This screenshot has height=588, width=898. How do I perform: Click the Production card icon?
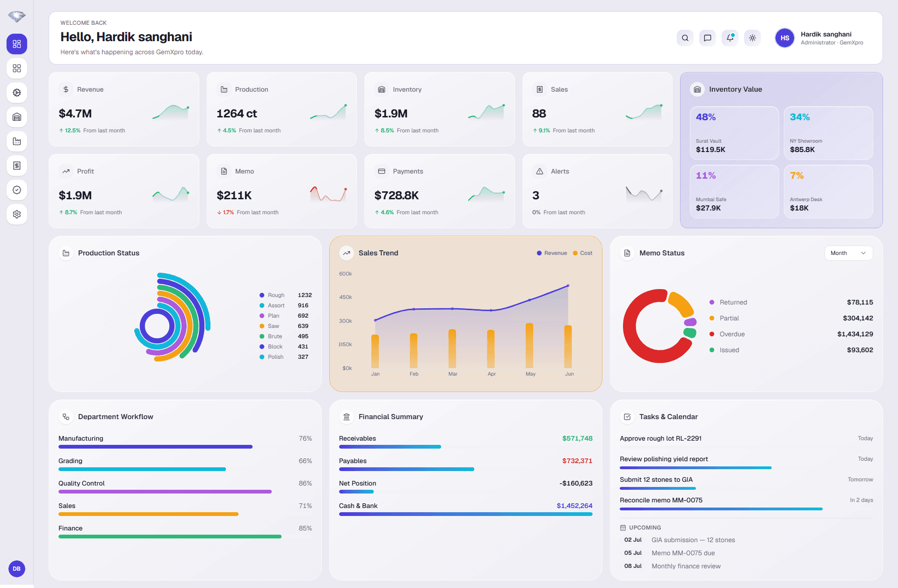coord(224,89)
